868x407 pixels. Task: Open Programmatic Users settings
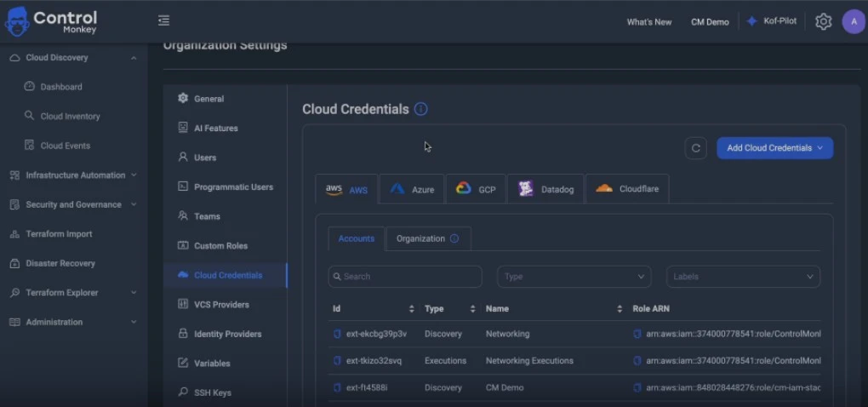[233, 186]
